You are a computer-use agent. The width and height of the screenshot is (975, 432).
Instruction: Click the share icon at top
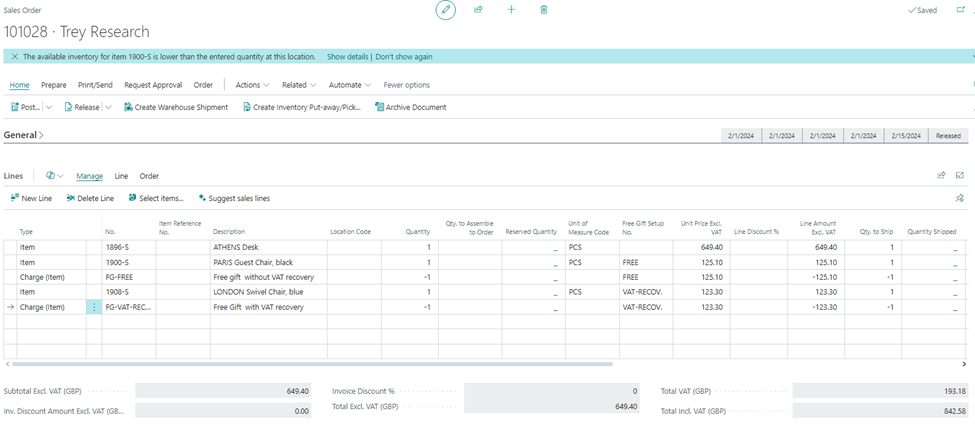pos(478,10)
